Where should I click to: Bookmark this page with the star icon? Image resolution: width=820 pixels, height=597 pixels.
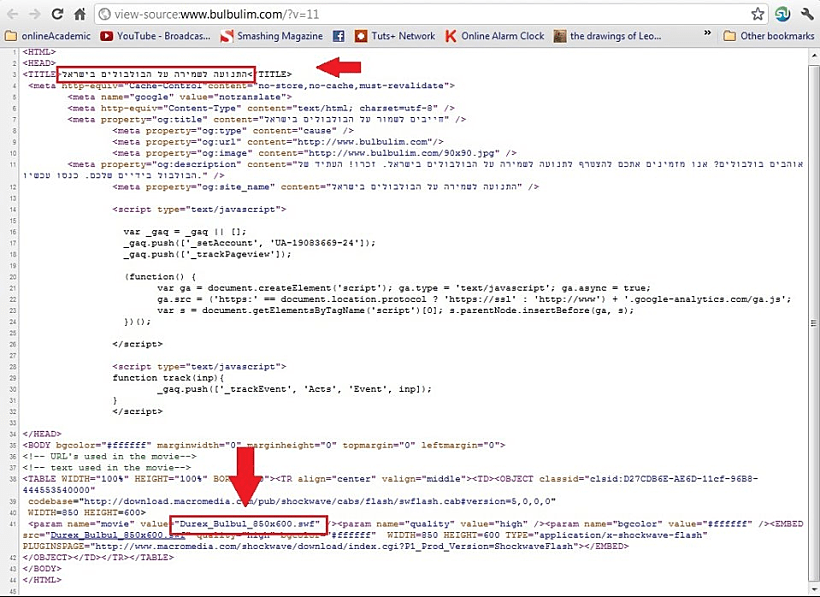point(757,14)
